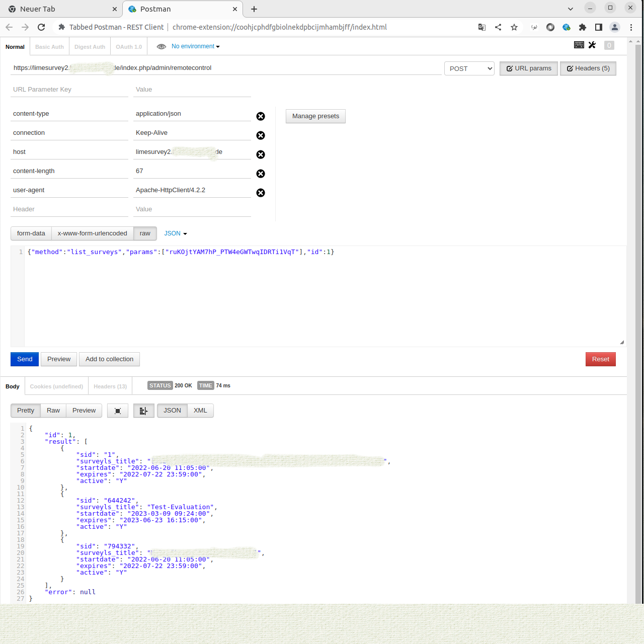Close the Neuer Tab browser tab
Viewport: 644px width, 644px height.
tap(114, 9)
